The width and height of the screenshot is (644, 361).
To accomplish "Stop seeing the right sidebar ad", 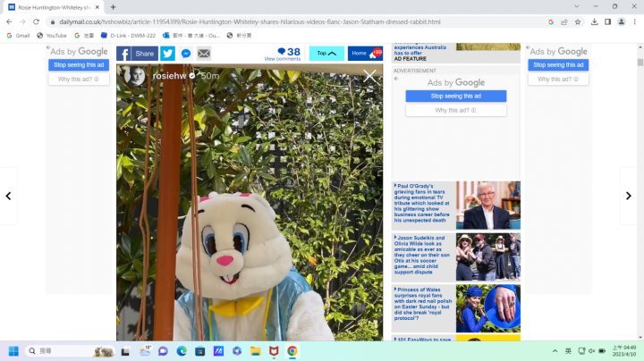I will (x=558, y=65).
